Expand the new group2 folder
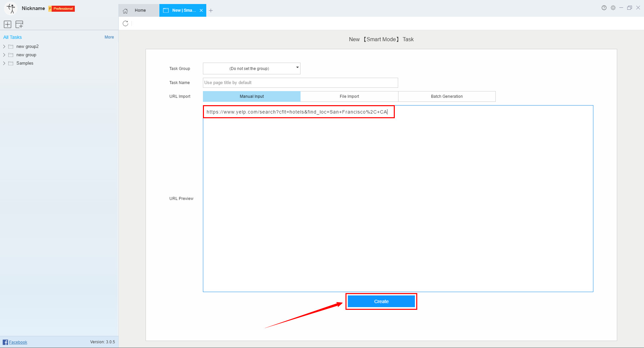 4,47
